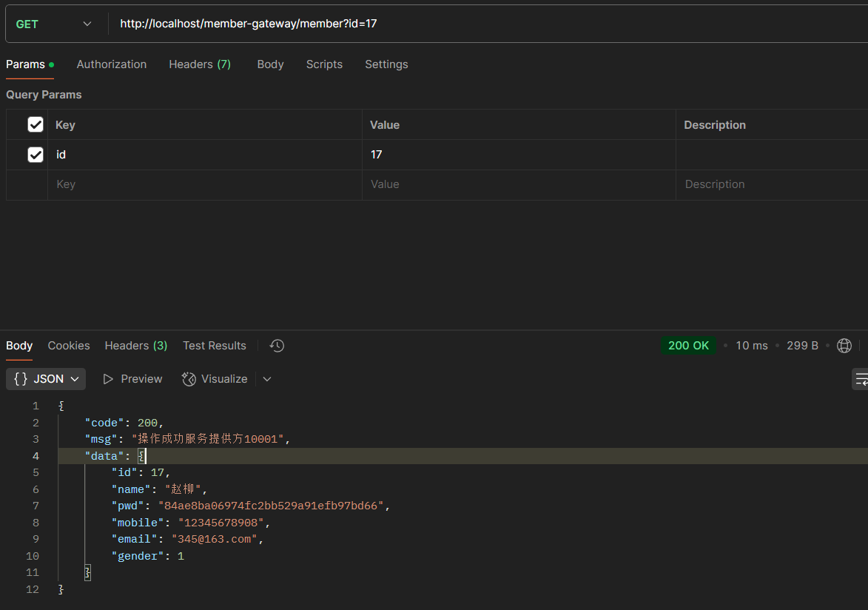View the Test Results tab
Image resolution: width=868 pixels, height=610 pixels.
215,346
